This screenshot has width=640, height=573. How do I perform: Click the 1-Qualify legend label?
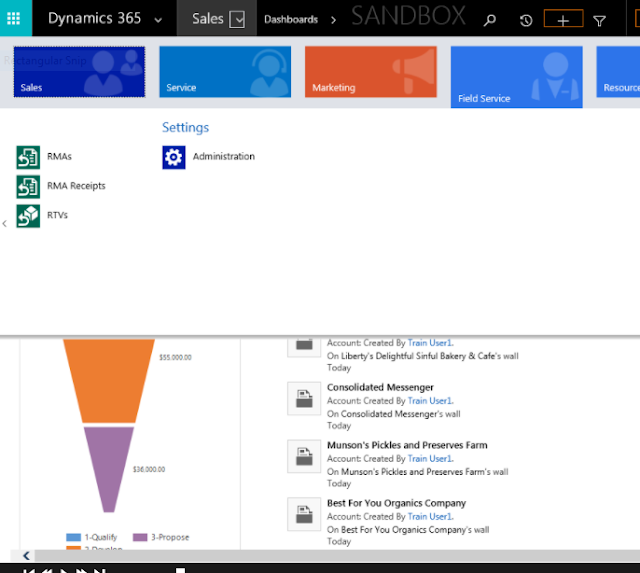coord(101,537)
